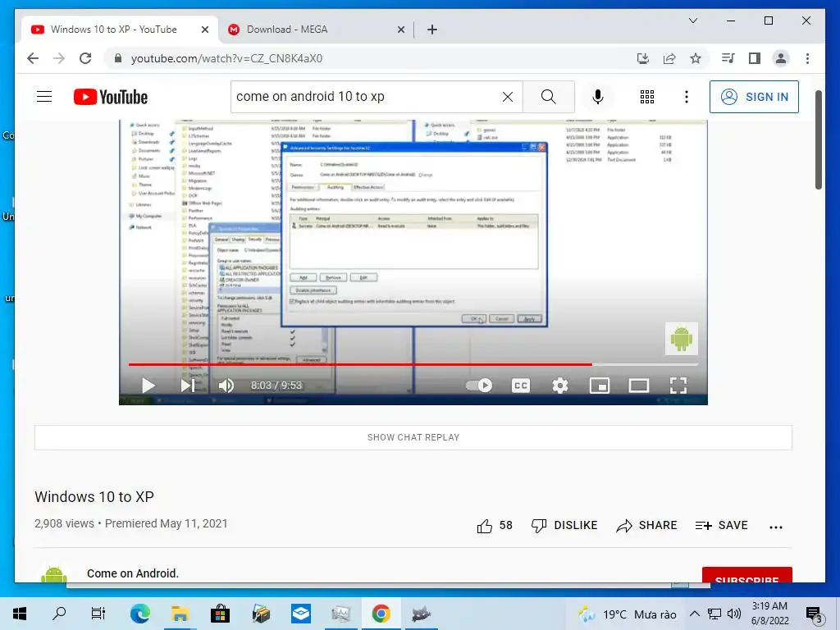Open a new Chrome tab

pos(432,30)
